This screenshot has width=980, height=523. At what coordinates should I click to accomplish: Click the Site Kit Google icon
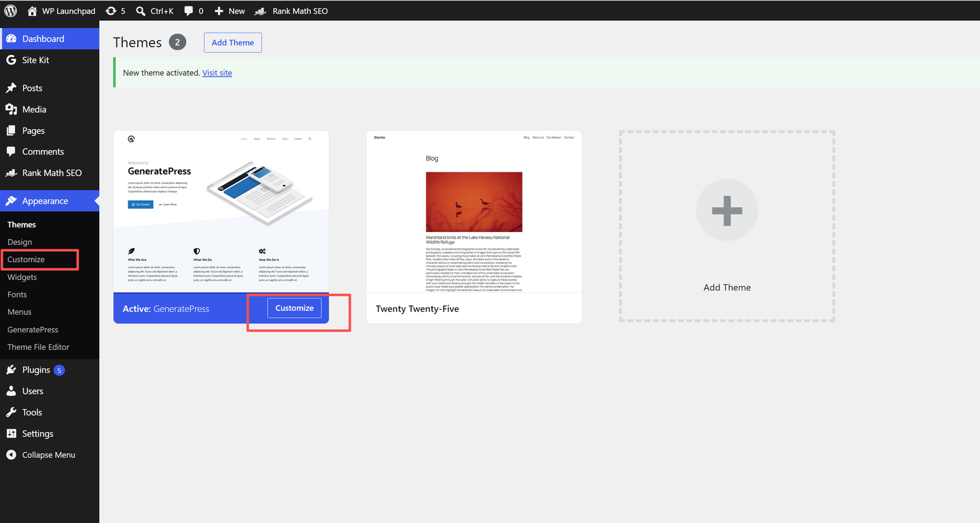click(x=11, y=60)
